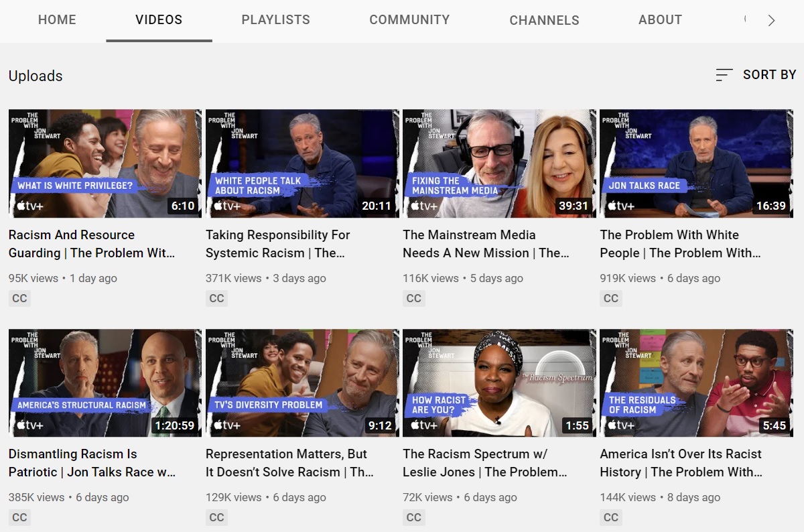Open 'The Racism Spectrum w/ Leslie Jones' title
This screenshot has width=804, height=532.
tap(485, 463)
